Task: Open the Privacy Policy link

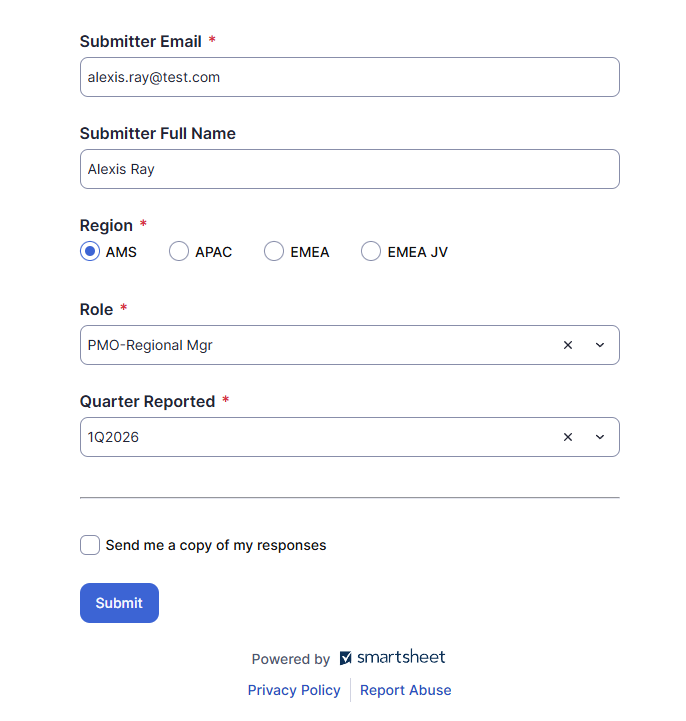Action: (294, 690)
